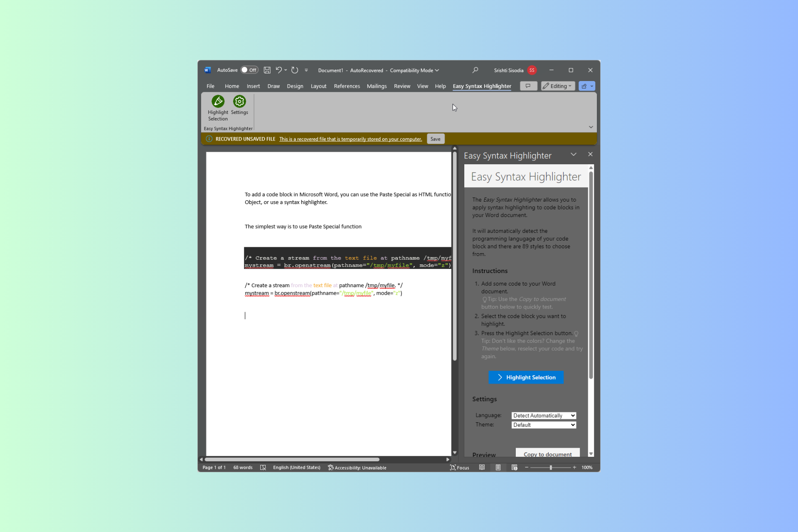The height and width of the screenshot is (532, 798).
Task: Switch to the References ribbon tab
Action: point(347,86)
